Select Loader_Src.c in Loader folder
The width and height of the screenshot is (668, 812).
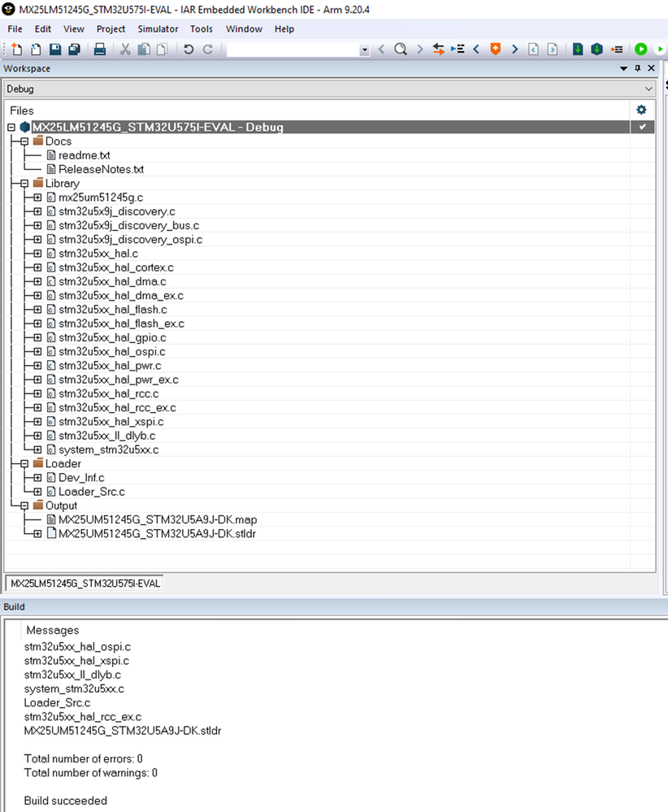tap(92, 492)
